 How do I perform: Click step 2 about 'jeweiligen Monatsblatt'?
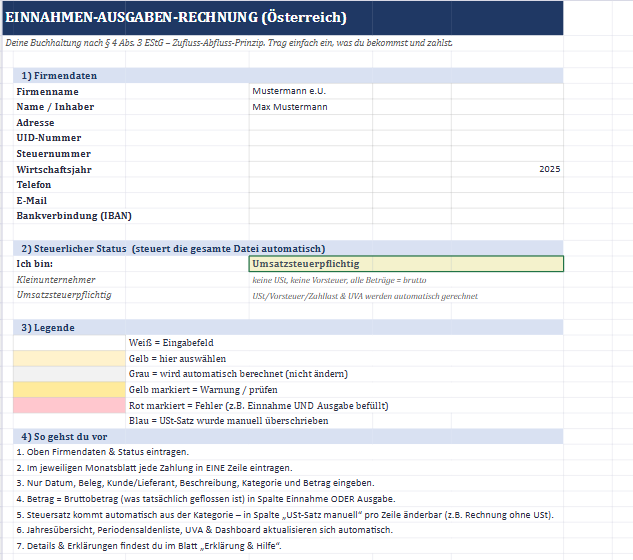tap(154, 468)
